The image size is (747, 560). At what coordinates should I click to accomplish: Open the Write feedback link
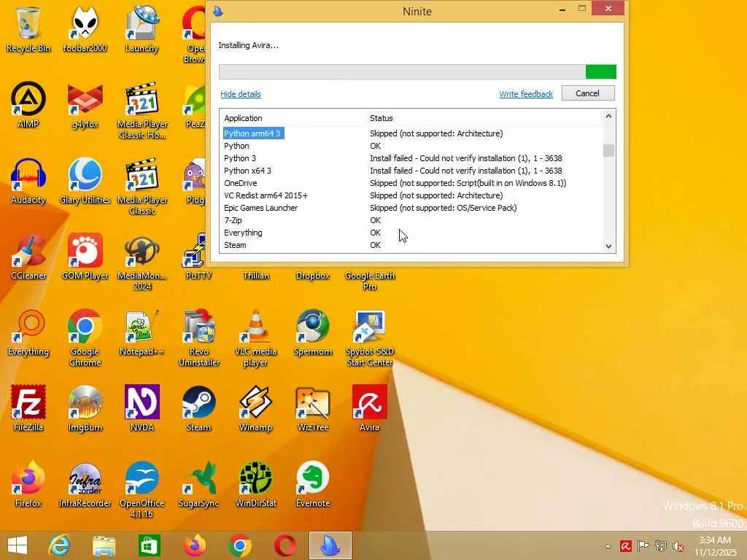tap(526, 94)
